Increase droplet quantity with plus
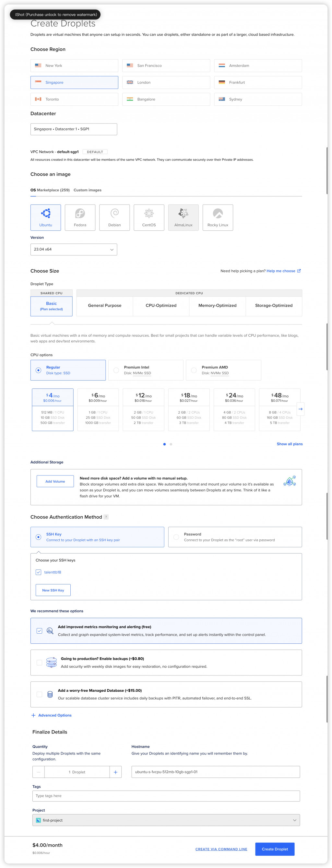 pyautogui.click(x=116, y=772)
